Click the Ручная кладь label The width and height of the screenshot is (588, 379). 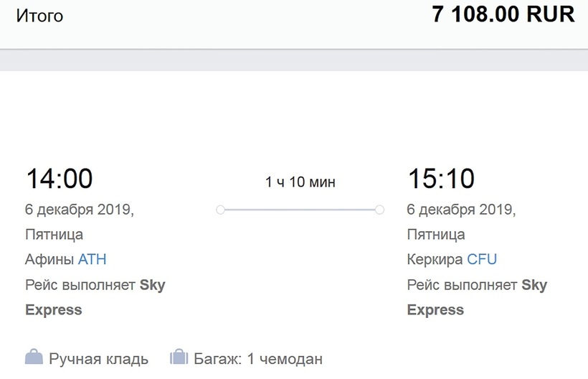coord(98,358)
